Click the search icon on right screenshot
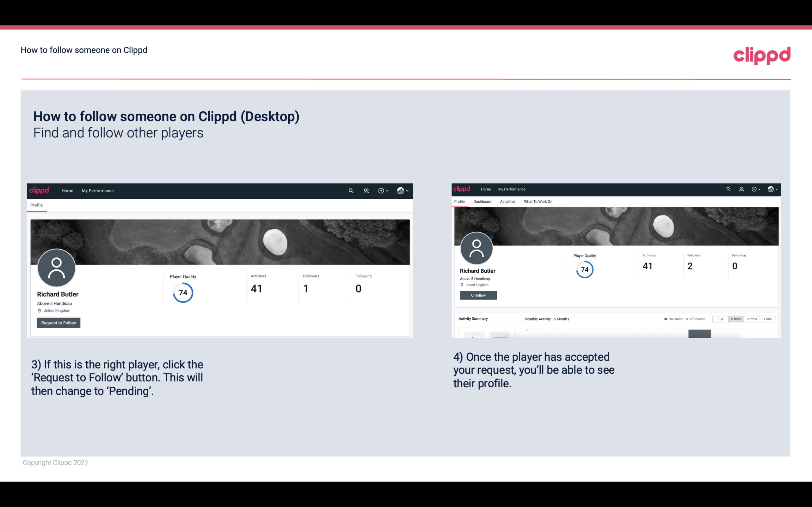Image resolution: width=812 pixels, height=507 pixels. pyautogui.click(x=728, y=189)
